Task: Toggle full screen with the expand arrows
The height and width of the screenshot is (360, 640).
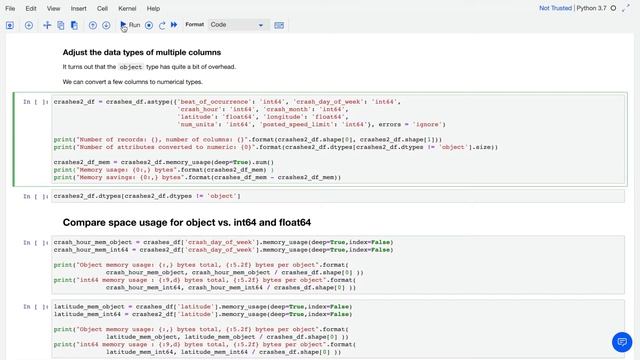Action: click(x=626, y=8)
